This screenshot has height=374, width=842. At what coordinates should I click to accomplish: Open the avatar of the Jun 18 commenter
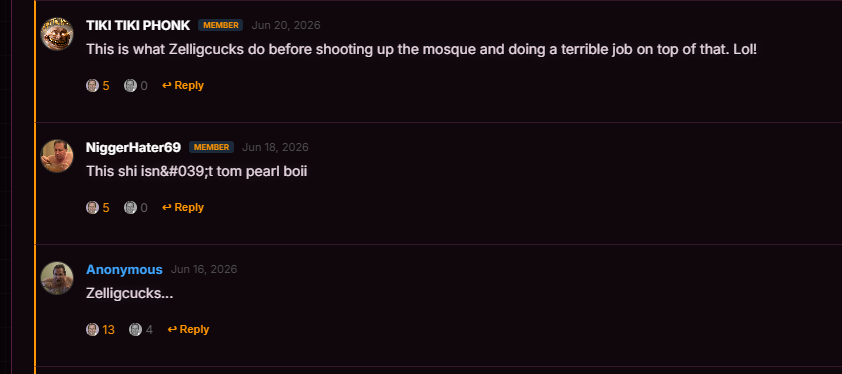click(57, 156)
